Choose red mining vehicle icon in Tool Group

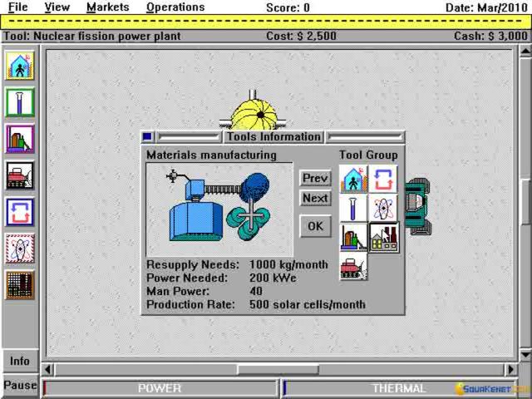point(353,266)
